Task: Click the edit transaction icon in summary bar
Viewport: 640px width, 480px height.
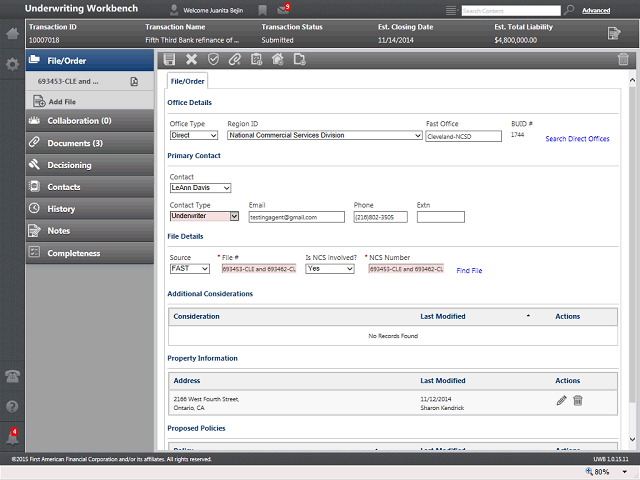Action: (614, 33)
